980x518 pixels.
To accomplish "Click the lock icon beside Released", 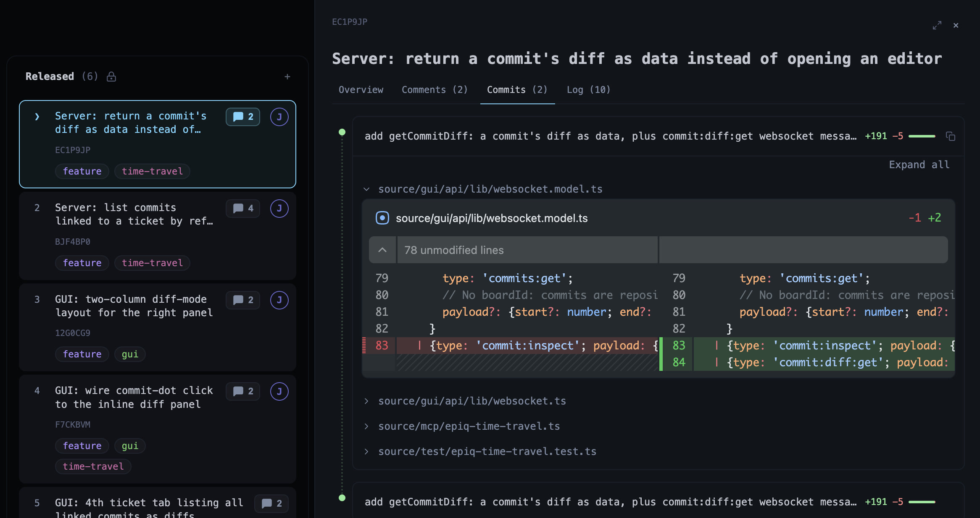I will (111, 77).
